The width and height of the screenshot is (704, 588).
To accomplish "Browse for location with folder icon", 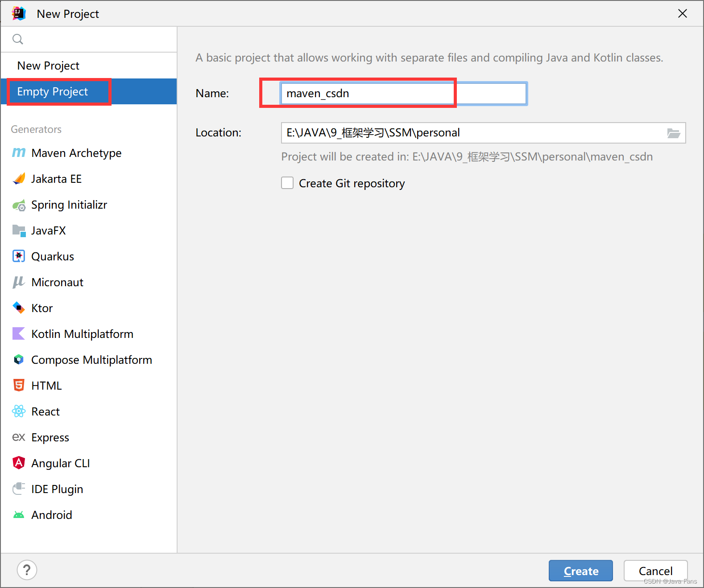I will pos(673,133).
